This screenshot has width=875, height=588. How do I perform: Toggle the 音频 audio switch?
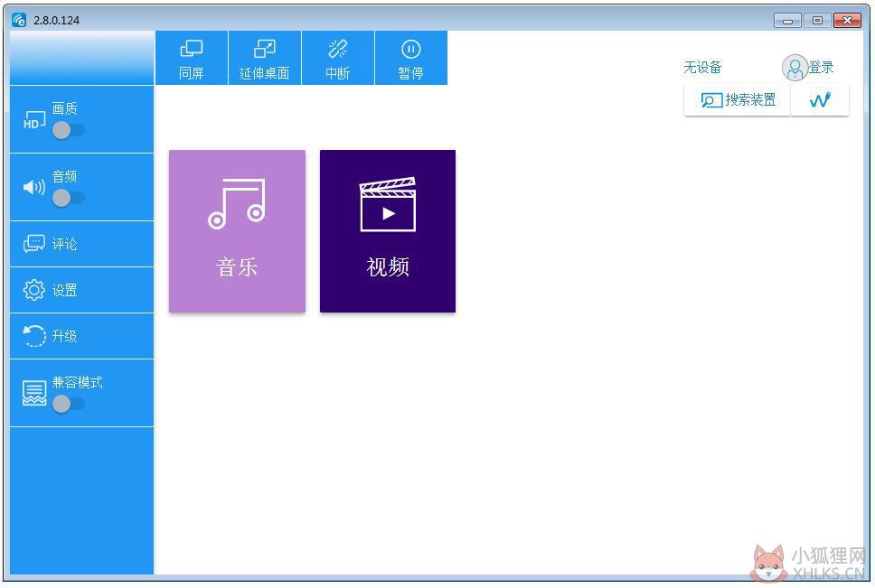[68, 198]
